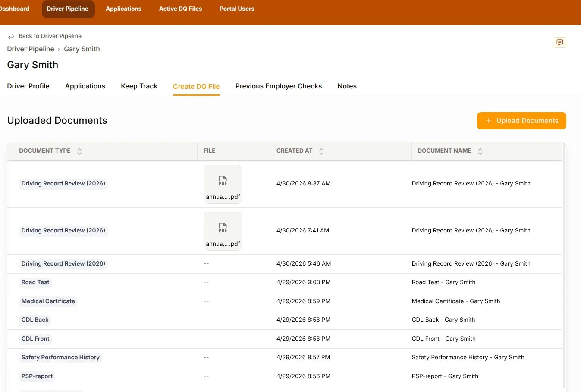Click the back arrow icon beside Back to Driver Pipeline

11,37
